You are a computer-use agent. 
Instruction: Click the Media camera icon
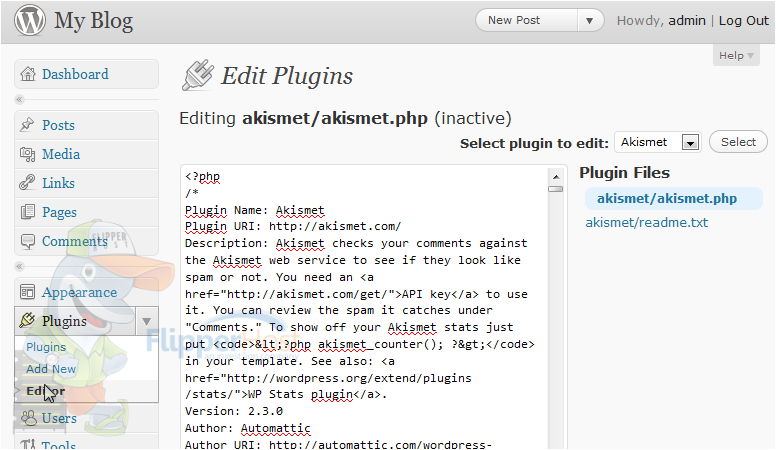(27, 154)
